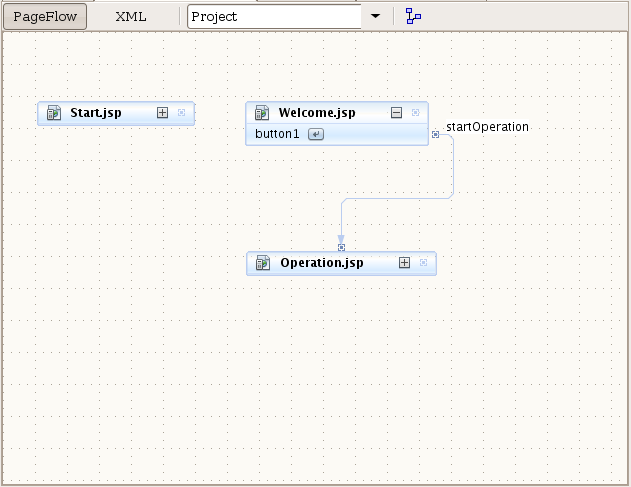Expand the Operation.jsp node
The height and width of the screenshot is (487, 631).
pos(404,263)
